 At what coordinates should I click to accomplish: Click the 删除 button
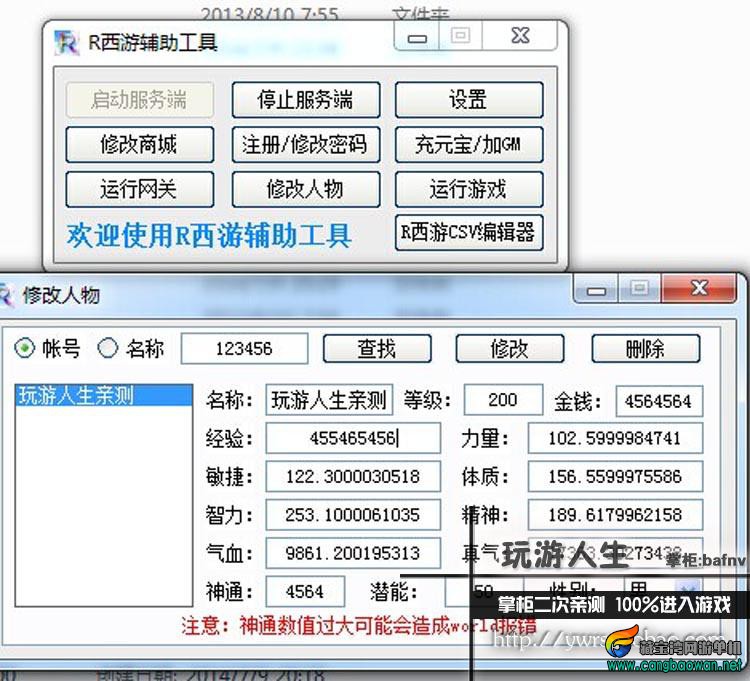click(x=646, y=349)
